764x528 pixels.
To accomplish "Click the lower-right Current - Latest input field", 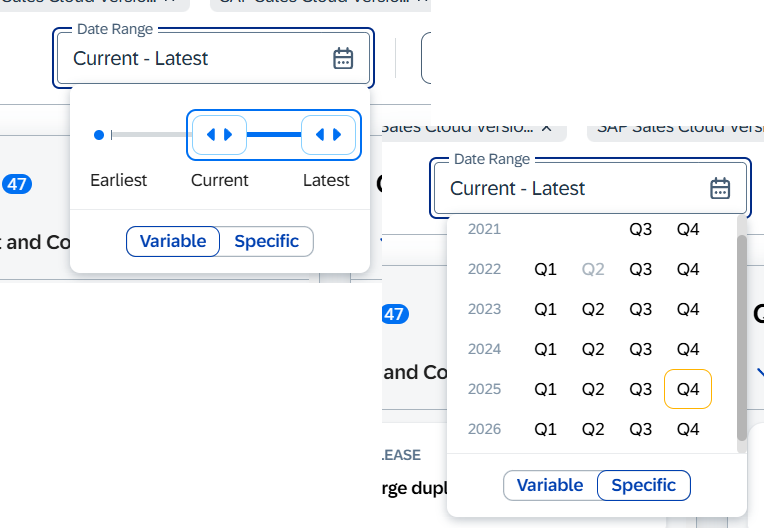I will pyautogui.click(x=570, y=188).
